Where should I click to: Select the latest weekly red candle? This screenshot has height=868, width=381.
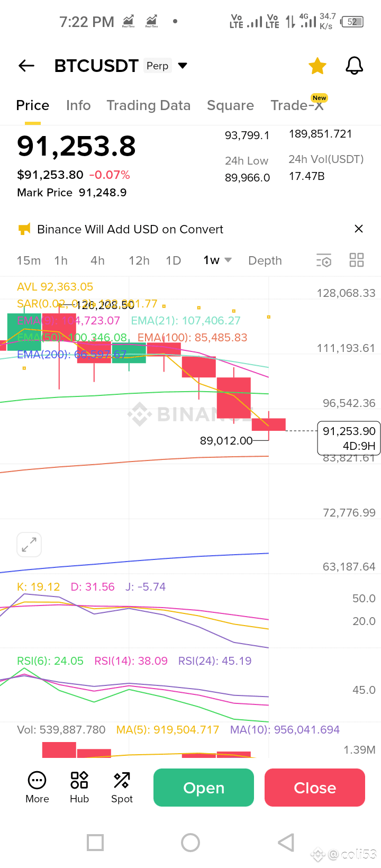pyautogui.click(x=269, y=424)
